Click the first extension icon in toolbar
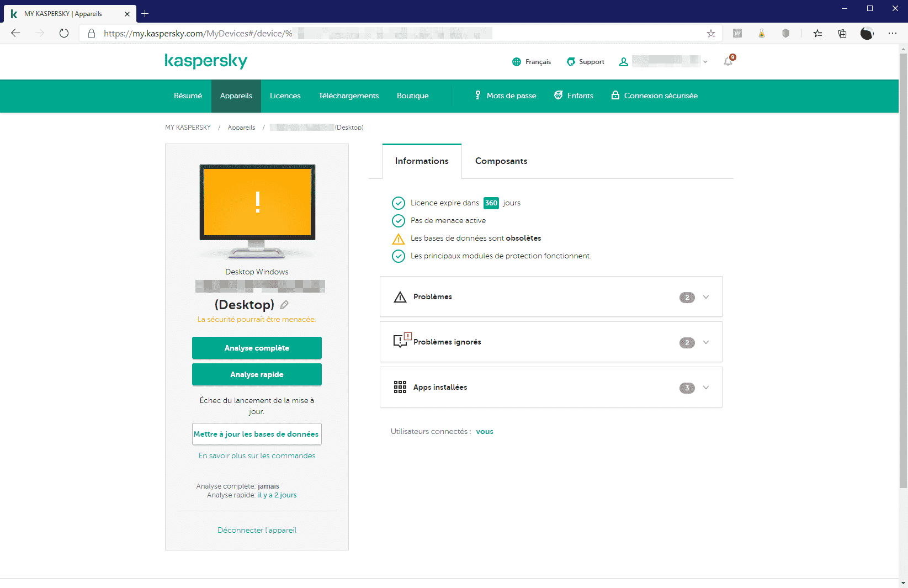The image size is (908, 588). (737, 34)
